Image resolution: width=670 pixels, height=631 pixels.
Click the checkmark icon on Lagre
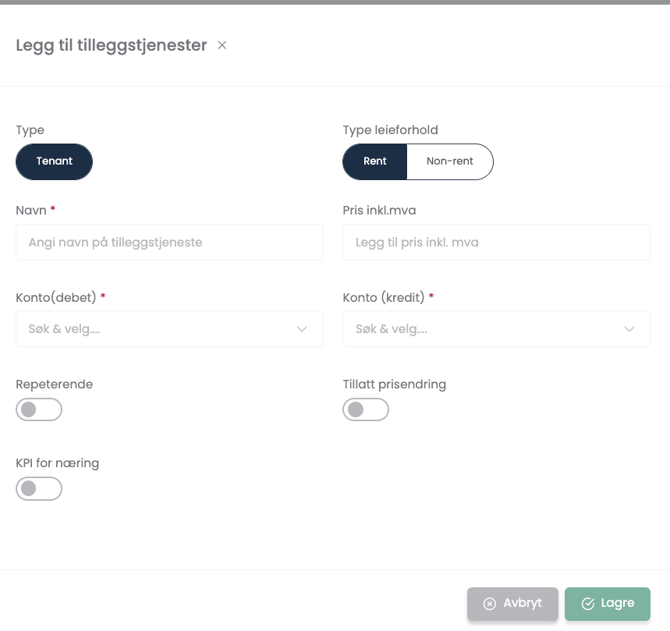pos(588,604)
